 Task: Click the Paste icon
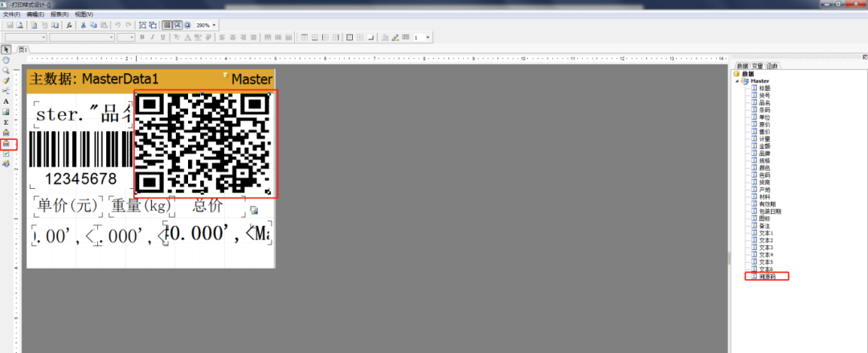point(104,26)
